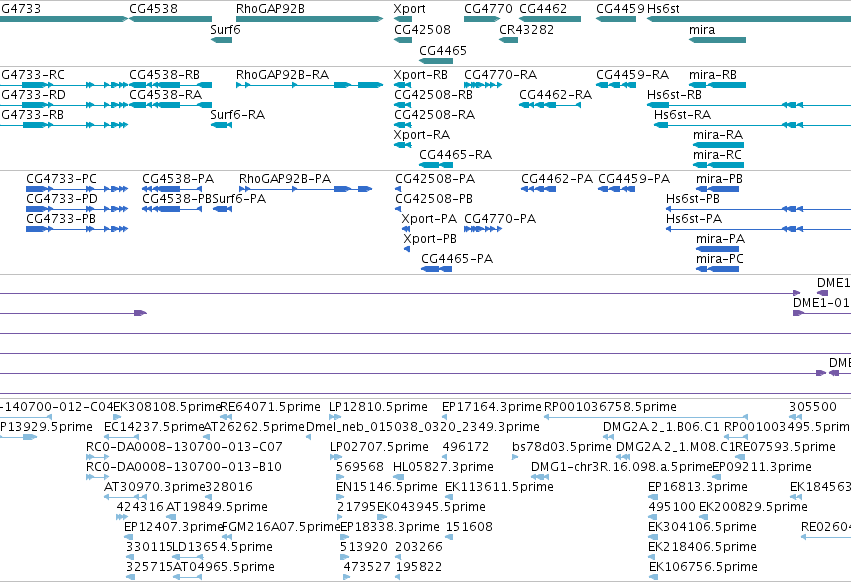
Task: Select the RhoGAP92B-PA protein glyph
Action: pyautogui.click(x=306, y=189)
